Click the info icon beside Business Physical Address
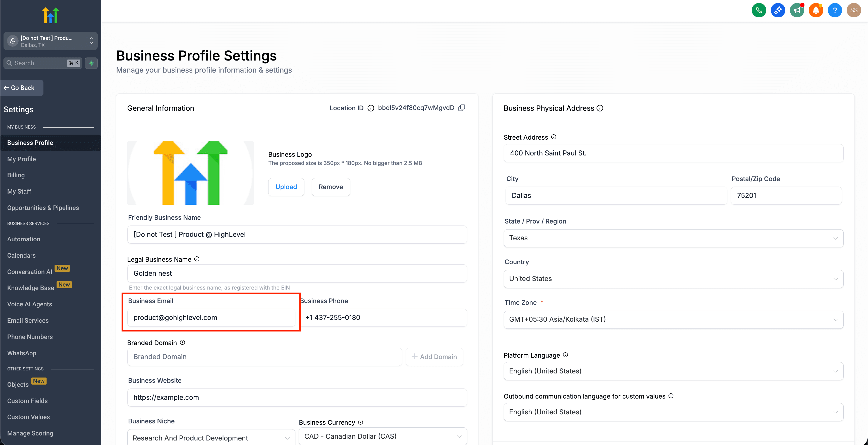 [x=600, y=108]
